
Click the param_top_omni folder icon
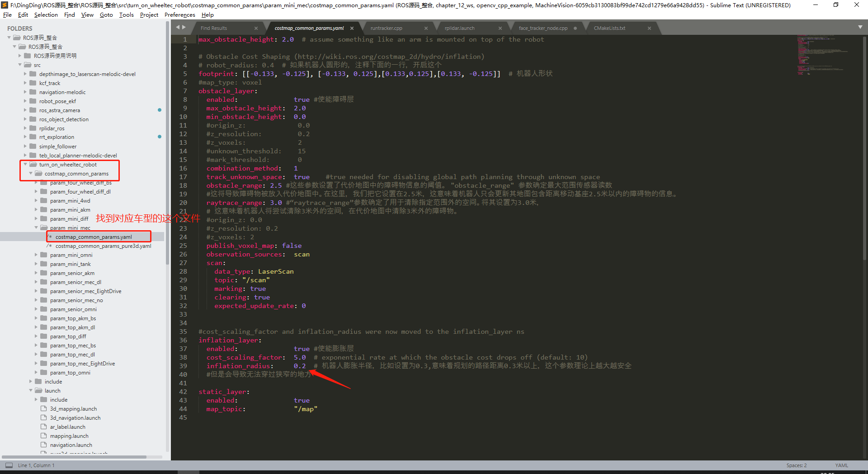(44, 372)
